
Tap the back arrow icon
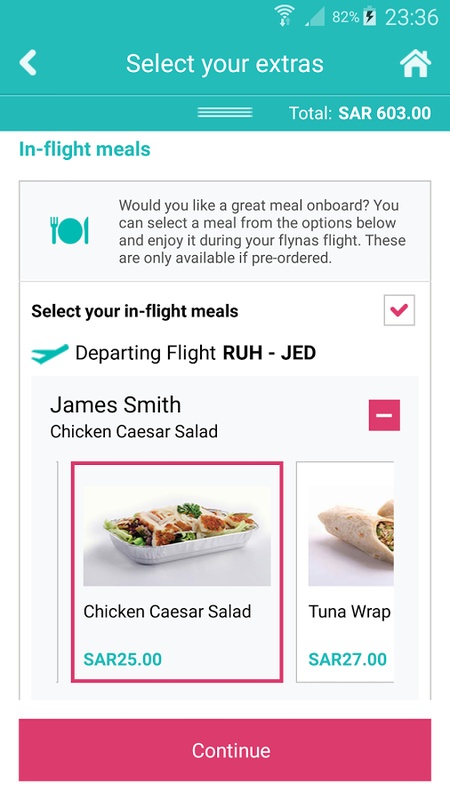click(x=28, y=63)
